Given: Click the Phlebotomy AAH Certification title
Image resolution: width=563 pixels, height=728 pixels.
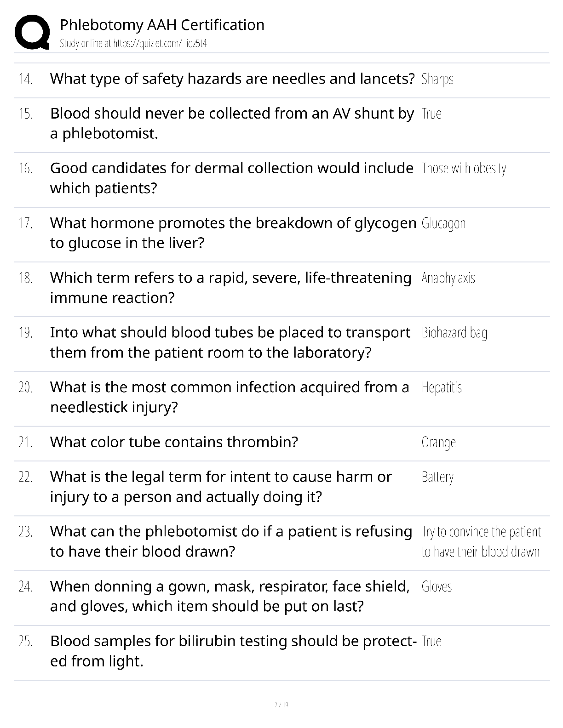Looking at the screenshot, I should 162,25.
